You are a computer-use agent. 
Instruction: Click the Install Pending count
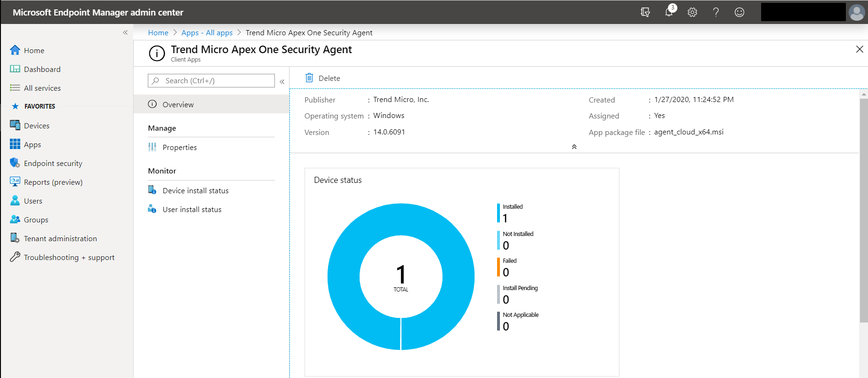point(506,299)
